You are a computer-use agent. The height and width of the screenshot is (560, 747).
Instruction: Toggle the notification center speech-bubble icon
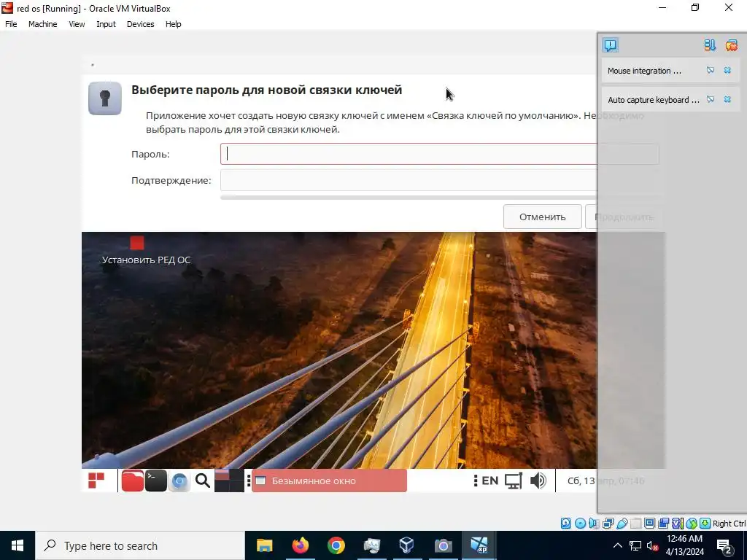(x=611, y=45)
